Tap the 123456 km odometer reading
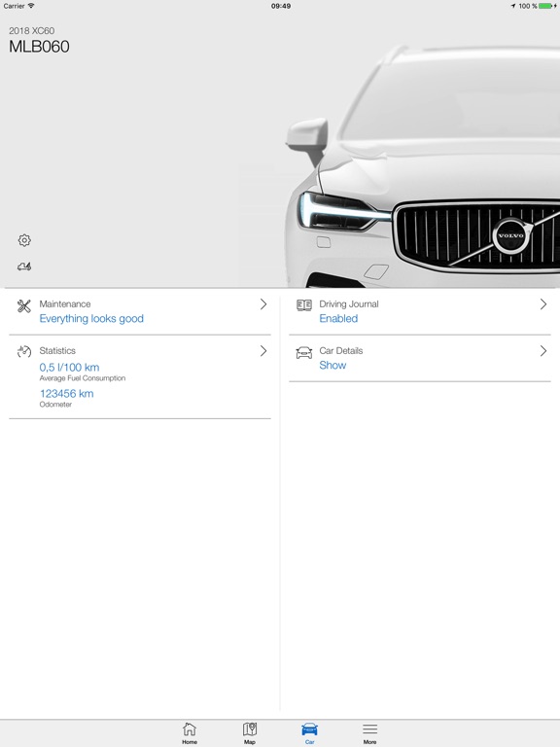The image size is (560, 747). tap(67, 394)
